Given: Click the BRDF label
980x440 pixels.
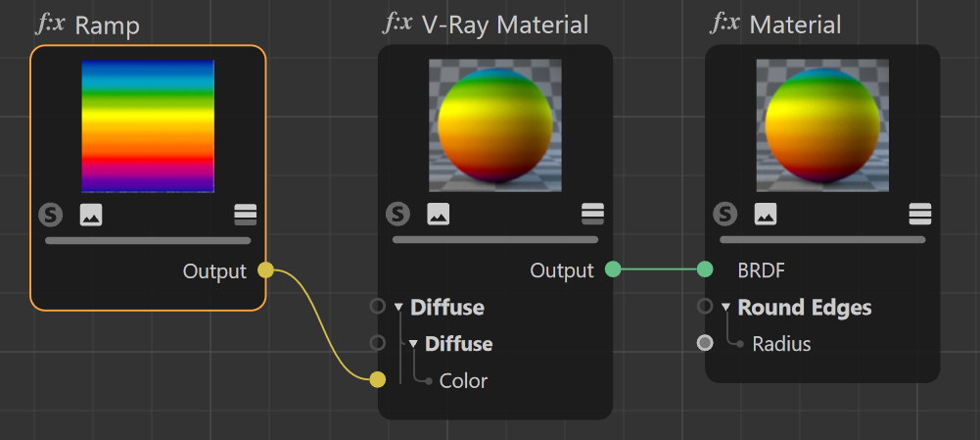Looking at the screenshot, I should point(762,270).
